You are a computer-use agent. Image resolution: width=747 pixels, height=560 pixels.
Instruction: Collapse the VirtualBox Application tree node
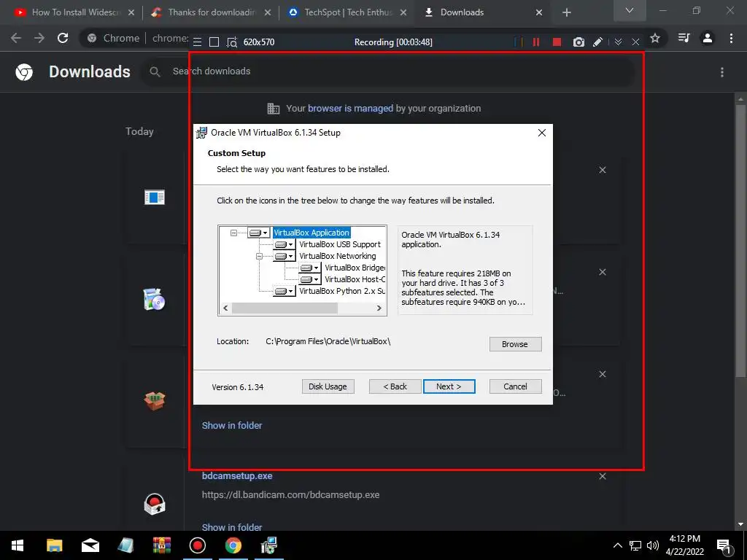tap(233, 233)
